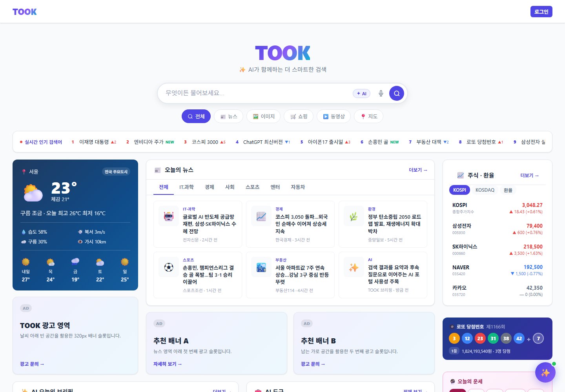Open trending keyword 아이폰17 출시일
Image resolution: width=565 pixels, height=392 pixels.
325,142
